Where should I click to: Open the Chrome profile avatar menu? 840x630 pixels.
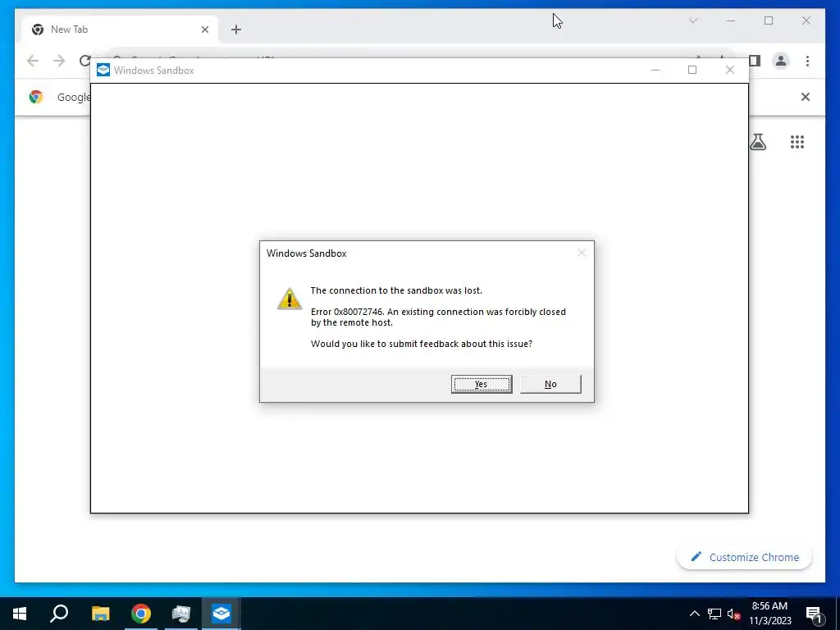point(781,61)
